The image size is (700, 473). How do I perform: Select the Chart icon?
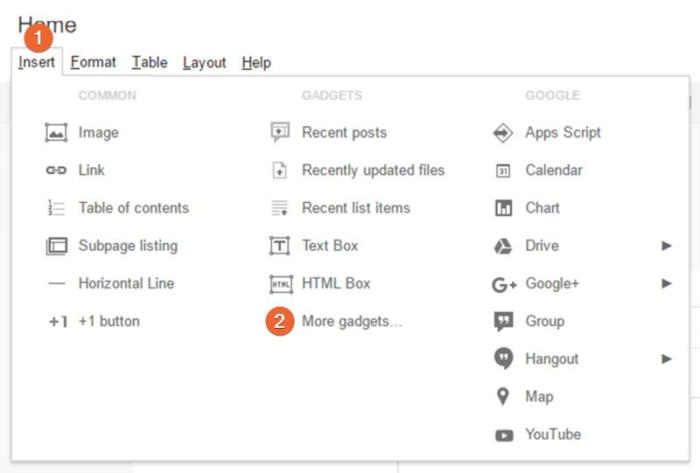coord(504,208)
